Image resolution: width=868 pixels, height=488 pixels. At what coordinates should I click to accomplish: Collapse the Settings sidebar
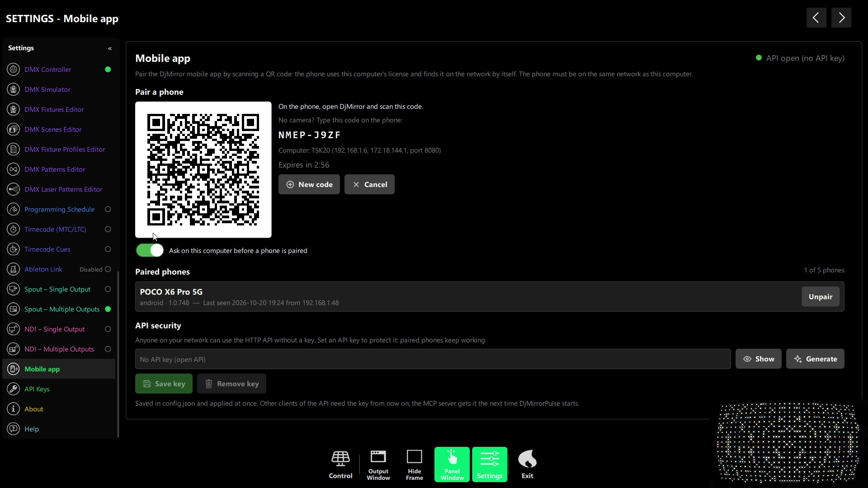coord(110,48)
